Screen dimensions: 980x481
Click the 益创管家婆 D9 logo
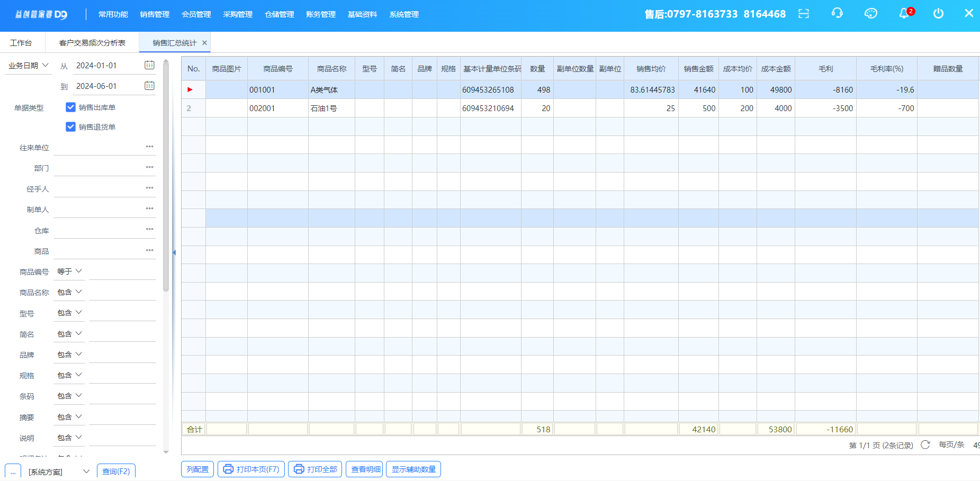(x=41, y=14)
